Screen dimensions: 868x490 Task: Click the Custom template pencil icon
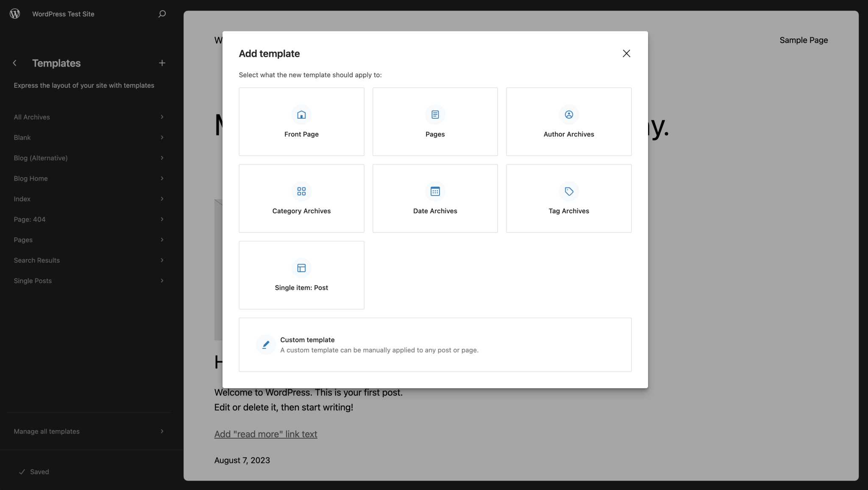[x=266, y=345]
